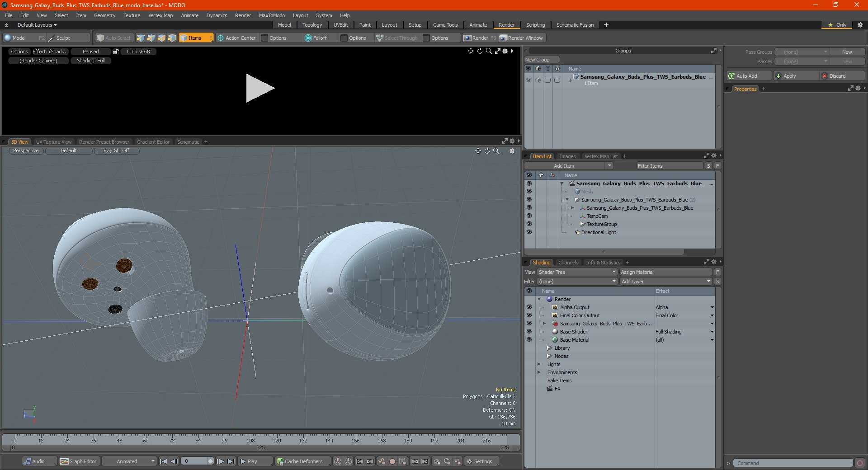
Task: Click the Filter Items field
Action: (670, 166)
